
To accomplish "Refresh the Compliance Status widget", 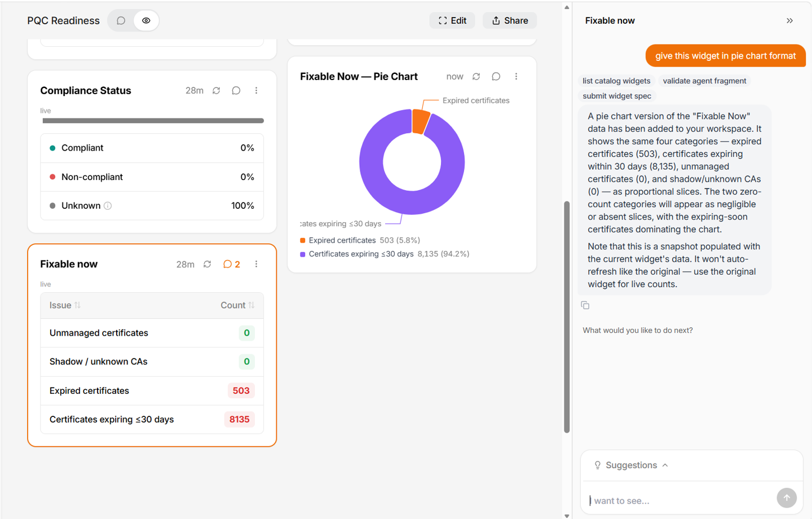I will 216,90.
